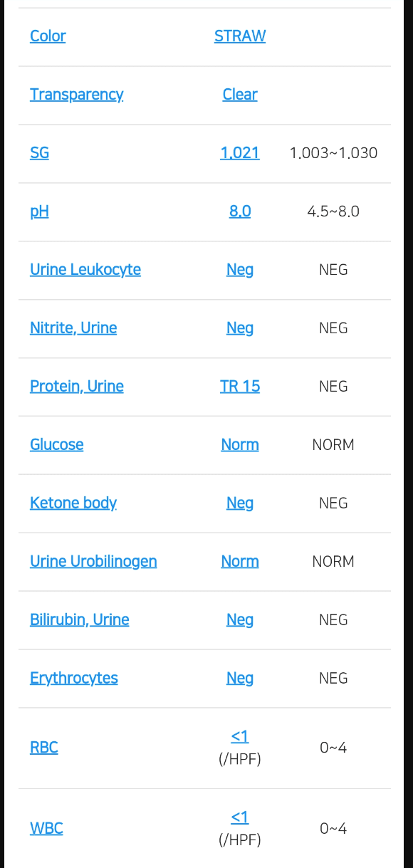This screenshot has width=413, height=868.
Task: Open the Protein, Urine link
Action: tap(77, 387)
